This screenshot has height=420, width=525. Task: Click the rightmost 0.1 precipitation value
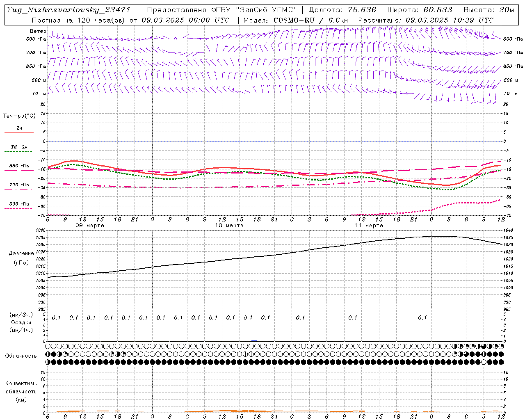422,317
